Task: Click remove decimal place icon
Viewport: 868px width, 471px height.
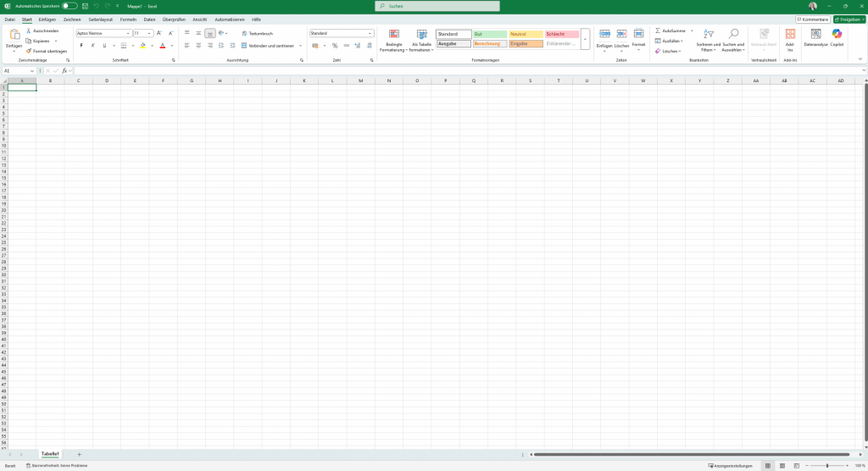Action: click(370, 46)
